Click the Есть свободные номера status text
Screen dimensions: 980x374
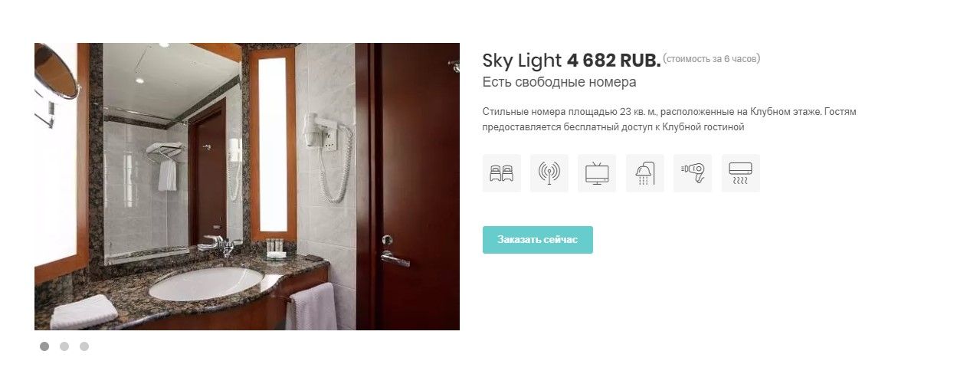tap(559, 82)
